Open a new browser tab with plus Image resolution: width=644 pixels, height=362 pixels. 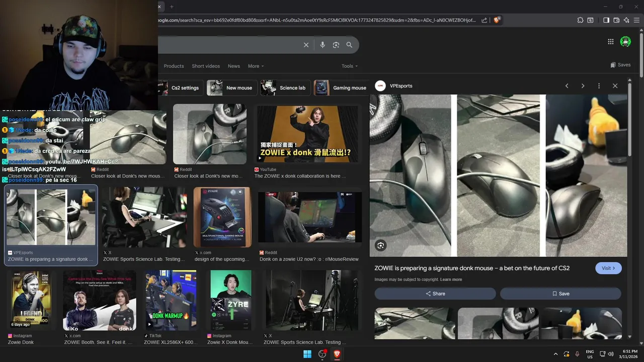coord(172,7)
